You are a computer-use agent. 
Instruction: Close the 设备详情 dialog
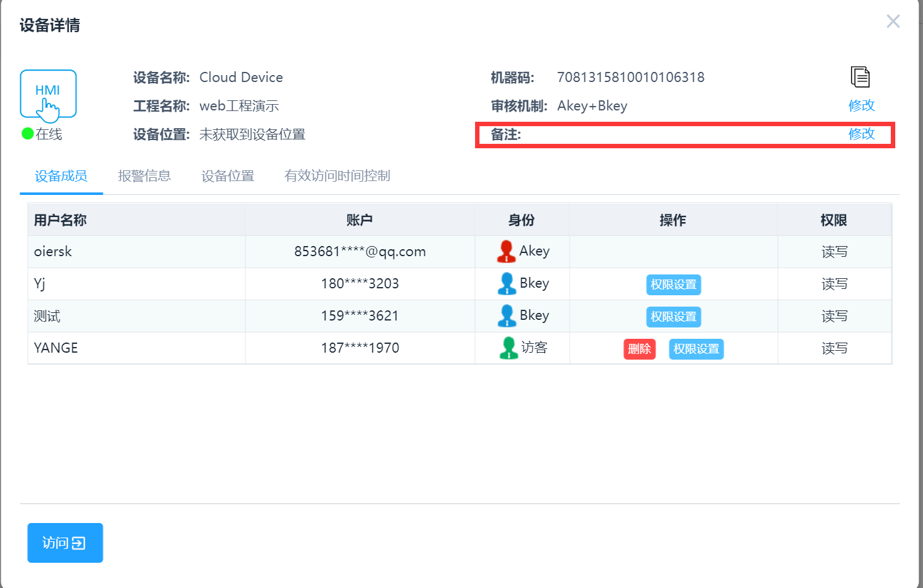pos(893,21)
